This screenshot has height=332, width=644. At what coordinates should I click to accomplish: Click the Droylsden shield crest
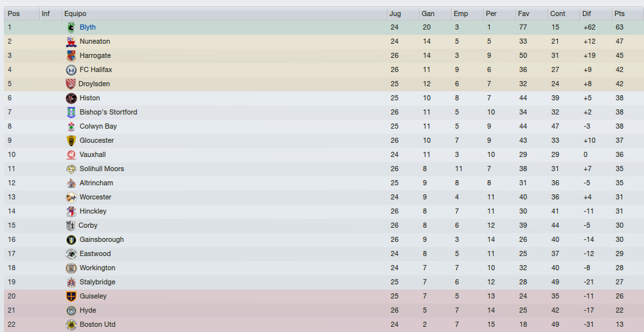[x=71, y=84]
